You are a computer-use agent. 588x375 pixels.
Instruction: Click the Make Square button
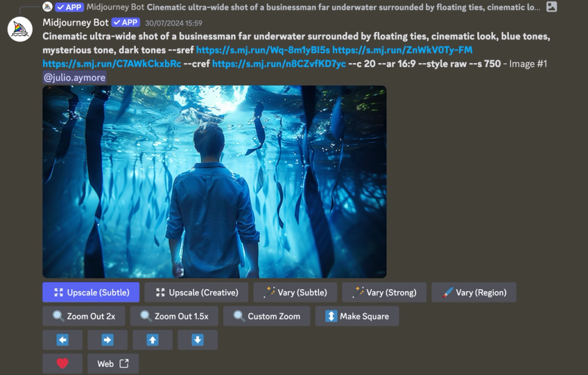coord(357,316)
